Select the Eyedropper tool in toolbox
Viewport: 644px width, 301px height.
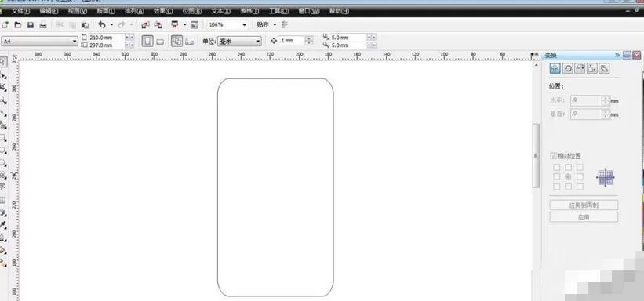(x=3, y=224)
